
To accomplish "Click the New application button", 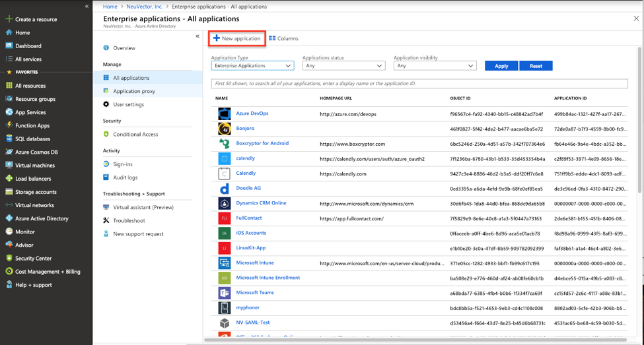I will [x=237, y=38].
